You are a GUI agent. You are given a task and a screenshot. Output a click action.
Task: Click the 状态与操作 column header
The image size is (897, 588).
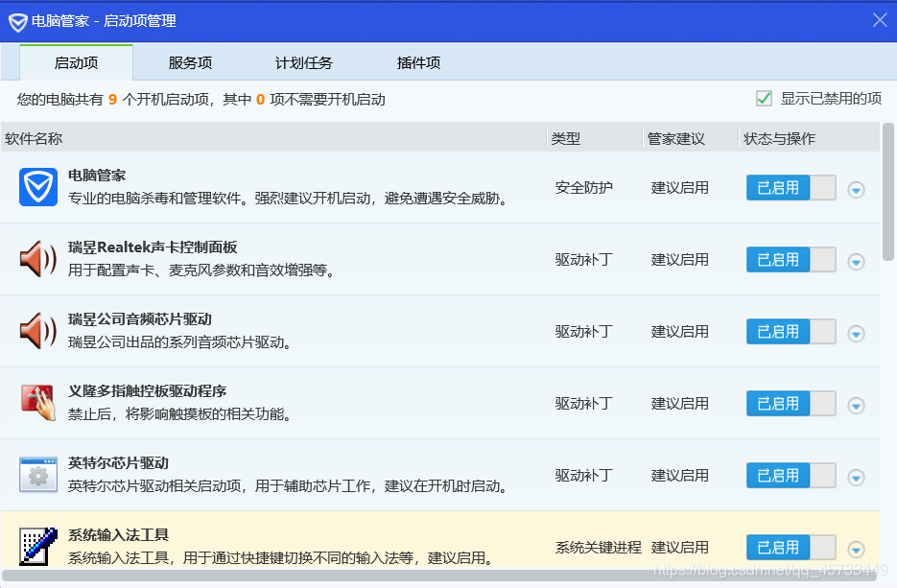(810, 138)
